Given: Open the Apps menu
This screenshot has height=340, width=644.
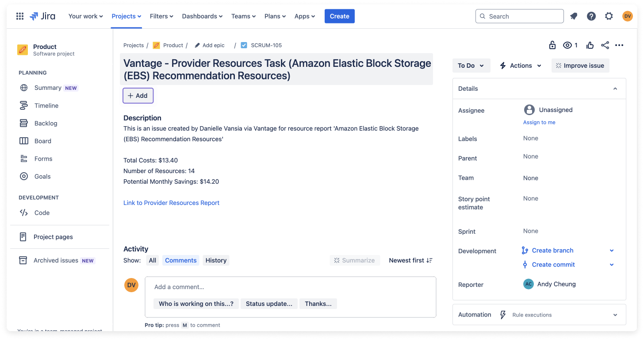Looking at the screenshot, I should pyautogui.click(x=305, y=16).
